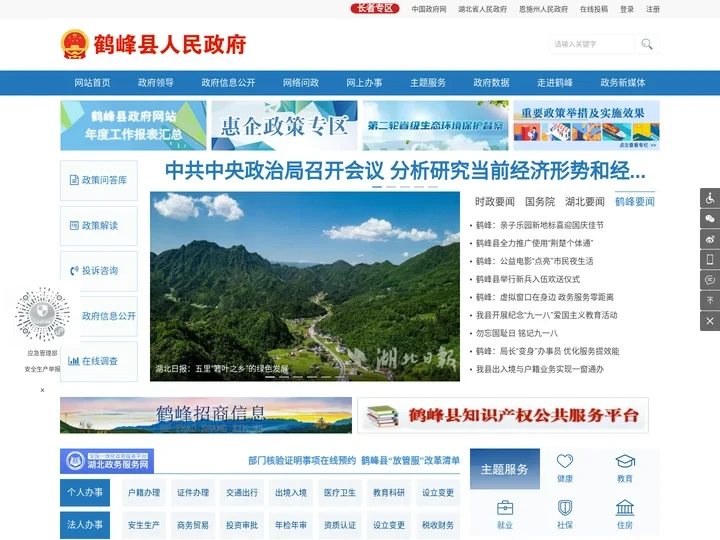Viewport: 720px width, 540px height.
Task: Switch to 国务院 news tab
Action: coord(540,202)
